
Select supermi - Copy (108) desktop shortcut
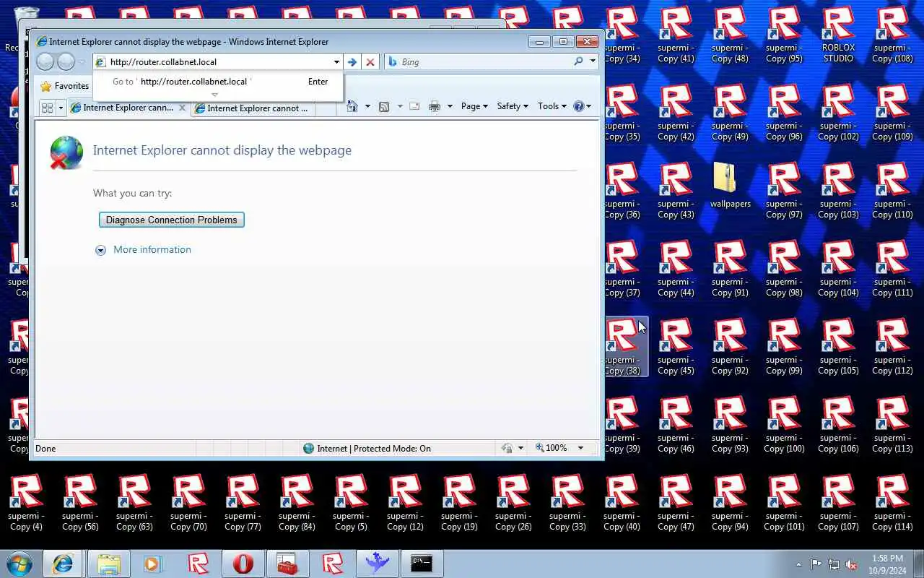[x=893, y=35]
